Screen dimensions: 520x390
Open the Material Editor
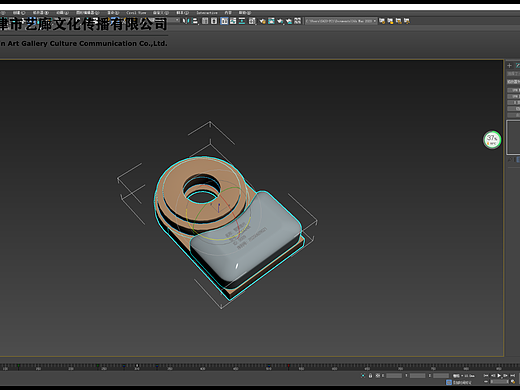pyautogui.click(x=252, y=21)
